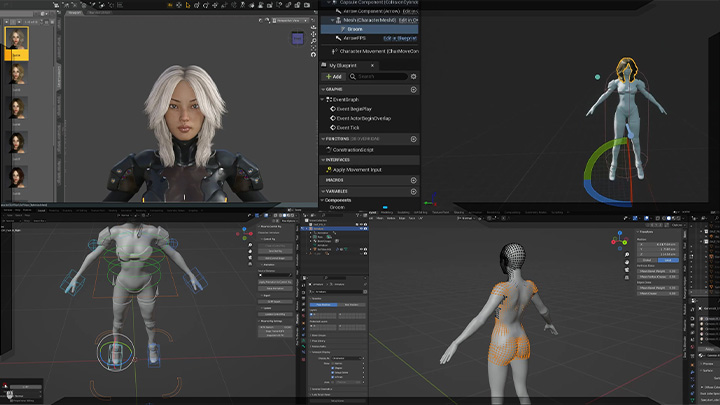Open green Armature data tab in Blender properties

[x=303, y=341]
